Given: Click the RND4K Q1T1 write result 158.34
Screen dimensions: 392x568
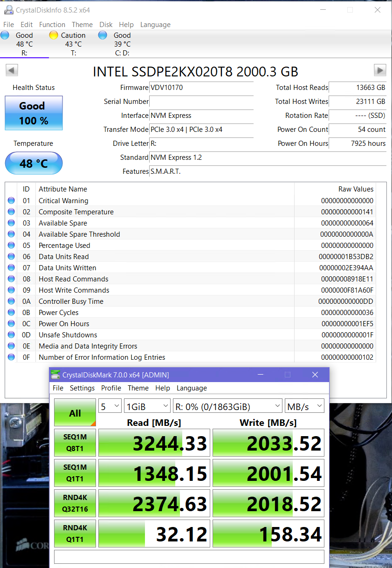Looking at the screenshot, I should click(268, 534).
